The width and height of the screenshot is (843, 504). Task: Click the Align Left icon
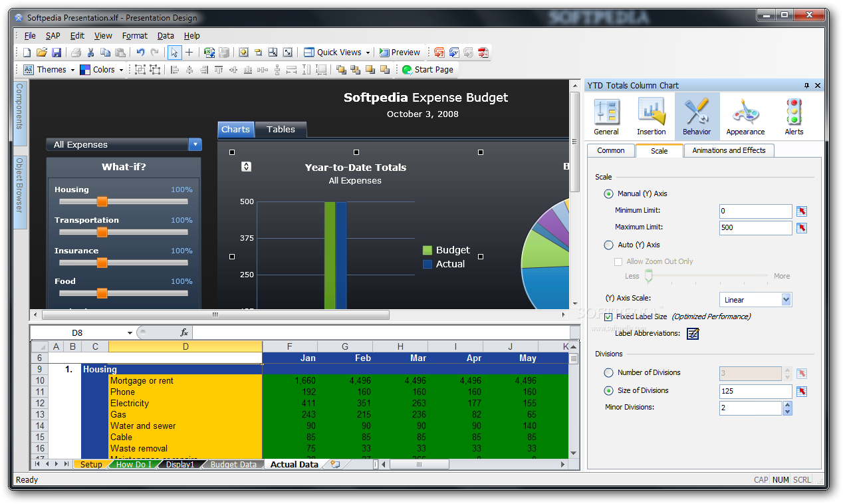click(175, 70)
